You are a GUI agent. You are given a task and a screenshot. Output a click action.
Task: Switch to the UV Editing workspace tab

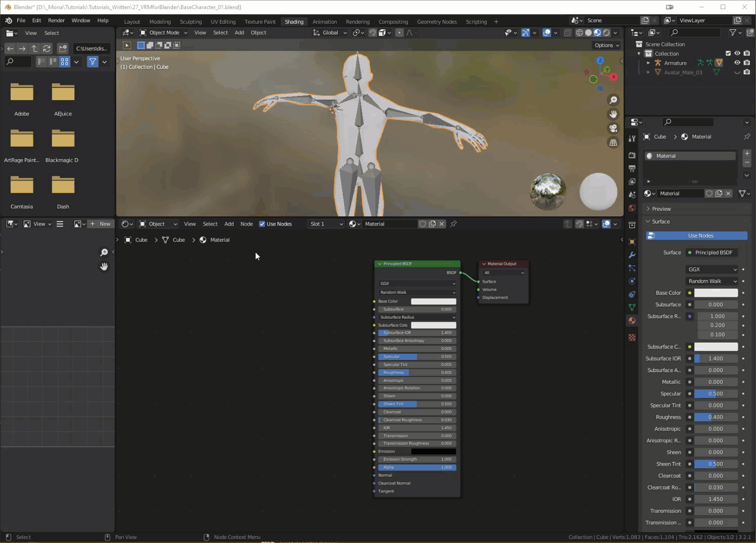point(223,22)
